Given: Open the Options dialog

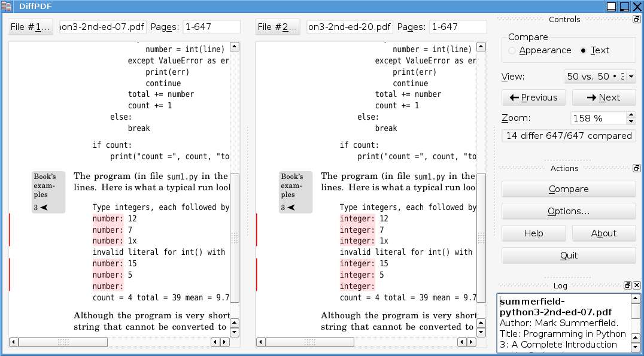Looking at the screenshot, I should coord(568,211).
